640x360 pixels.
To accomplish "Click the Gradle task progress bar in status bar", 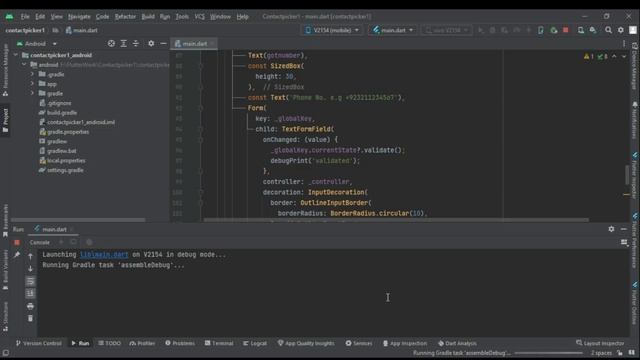I will (548, 353).
